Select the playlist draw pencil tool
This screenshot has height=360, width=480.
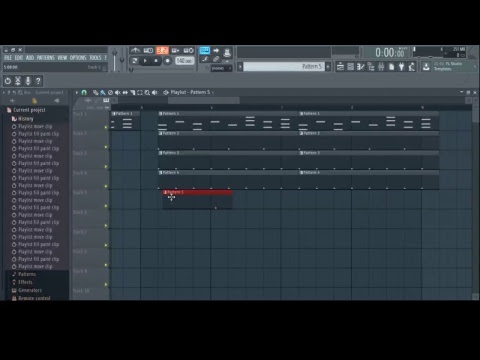click(x=96, y=92)
